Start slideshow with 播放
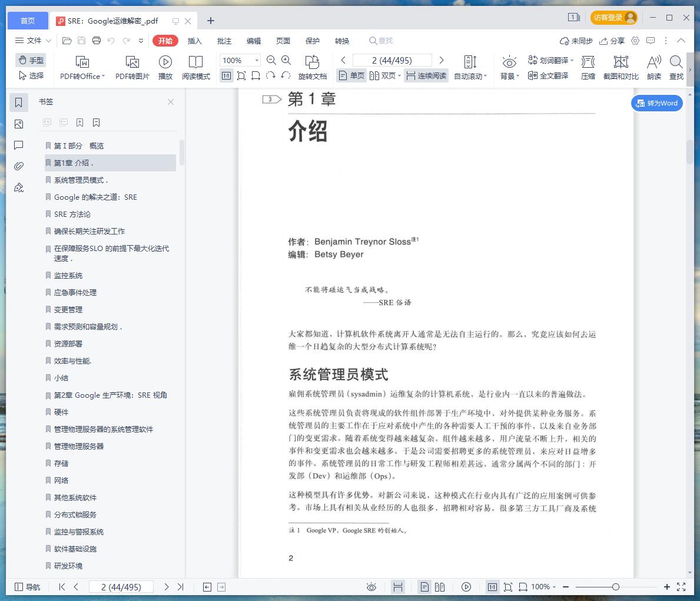 [165, 68]
